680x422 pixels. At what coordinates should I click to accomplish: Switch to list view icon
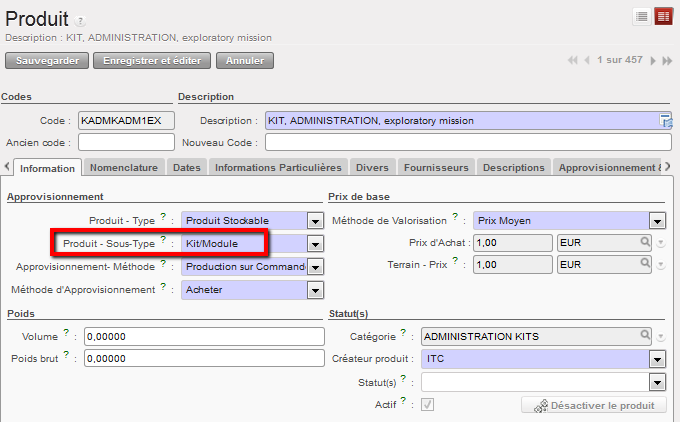click(x=641, y=17)
